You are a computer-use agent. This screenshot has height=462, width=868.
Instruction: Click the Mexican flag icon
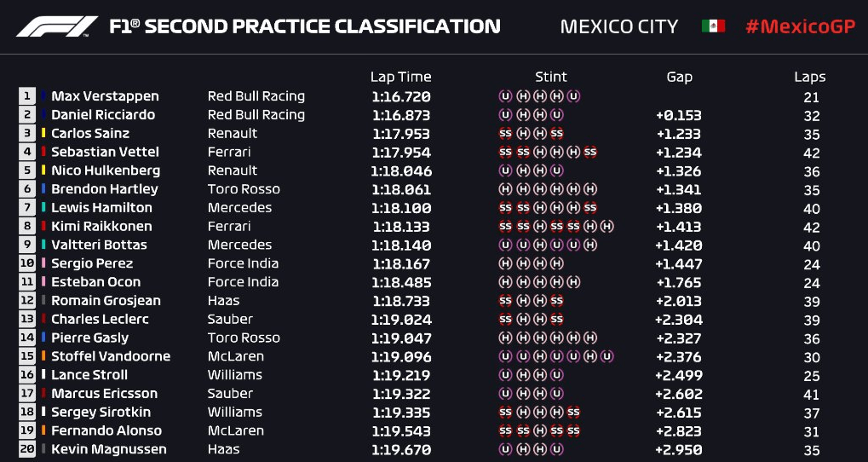click(x=713, y=26)
